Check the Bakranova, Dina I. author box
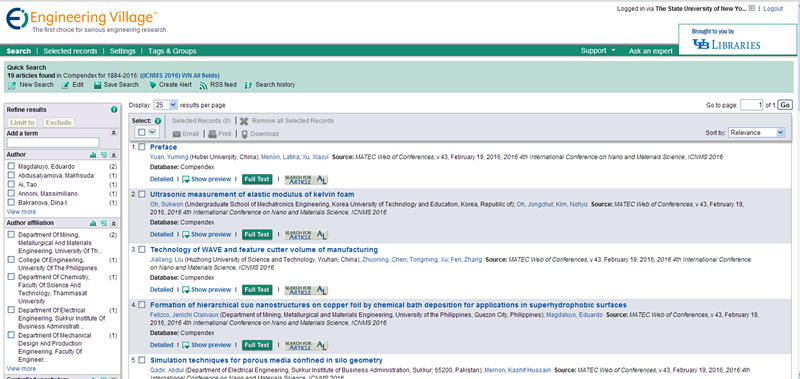 coord(11,203)
